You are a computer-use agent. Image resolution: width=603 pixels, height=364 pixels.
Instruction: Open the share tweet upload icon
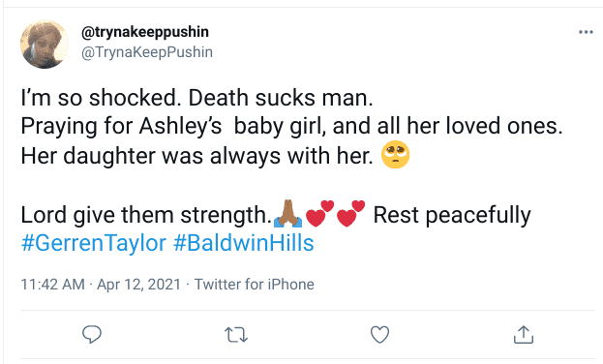point(524,334)
